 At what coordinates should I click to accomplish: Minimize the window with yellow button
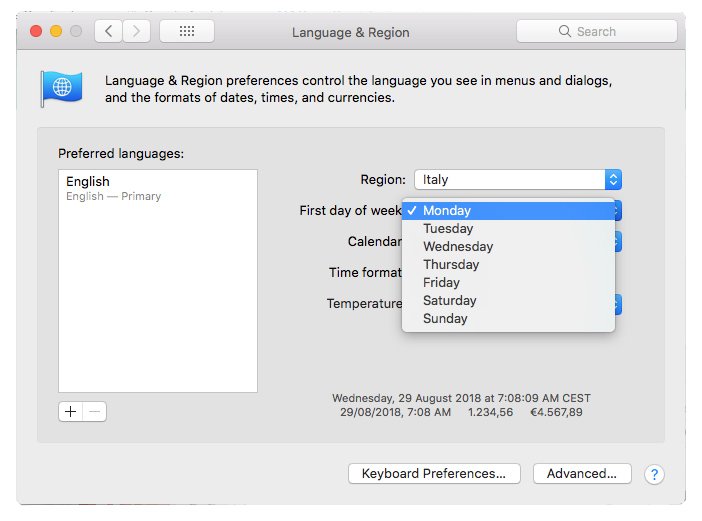56,31
